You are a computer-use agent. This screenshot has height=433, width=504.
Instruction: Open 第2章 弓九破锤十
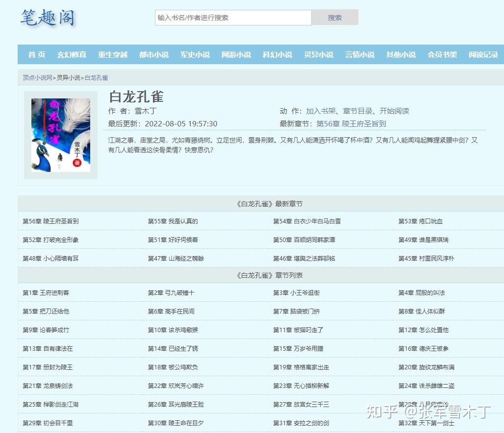pos(171,293)
